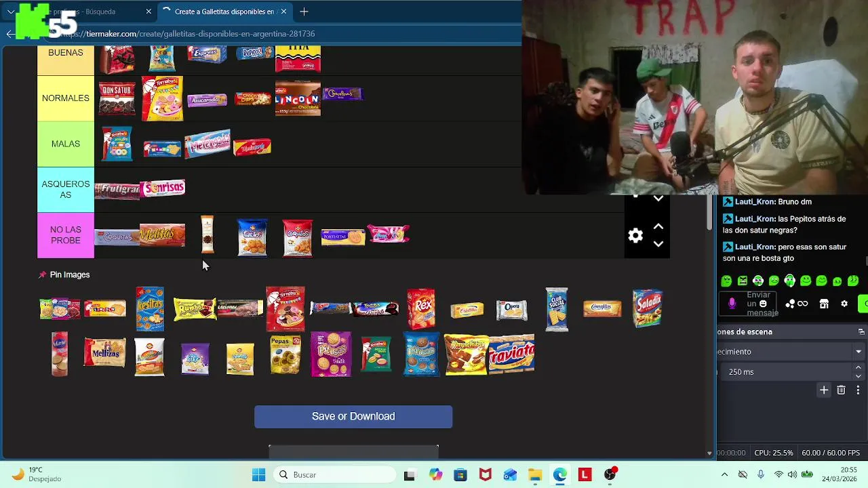Screen dimensions: 868x488
Task: Select the Traviata crackers image
Action: [x=512, y=354]
